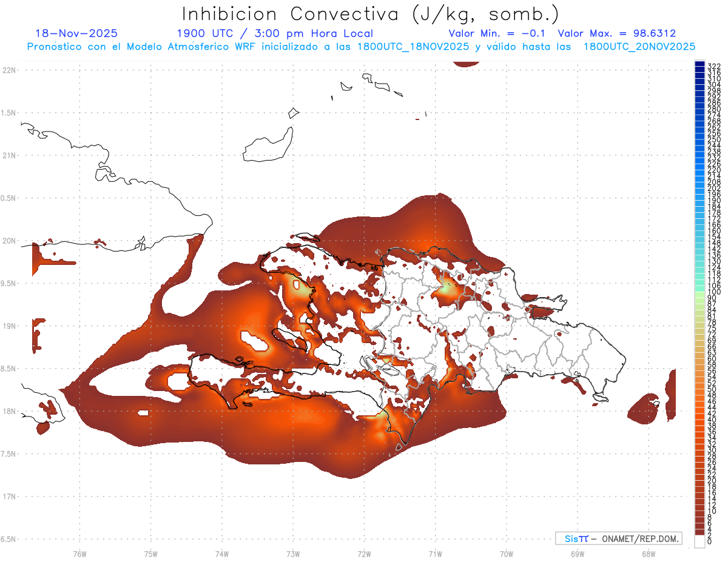Viewport: 728px width, 562px height.
Task: Click the '322' value atop the color scale
Action: 713,66
